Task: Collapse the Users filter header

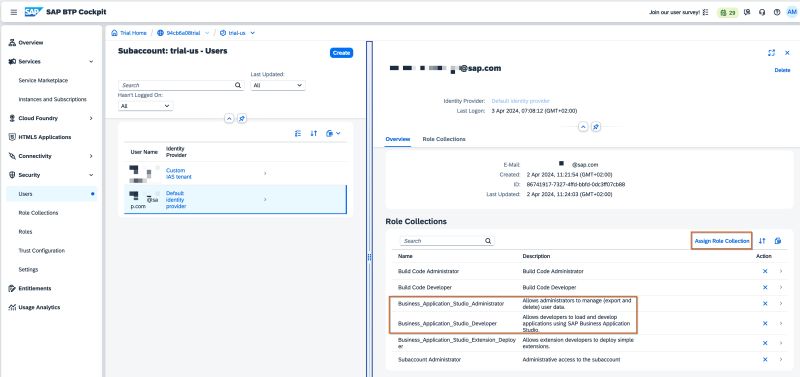Action: click(x=229, y=118)
